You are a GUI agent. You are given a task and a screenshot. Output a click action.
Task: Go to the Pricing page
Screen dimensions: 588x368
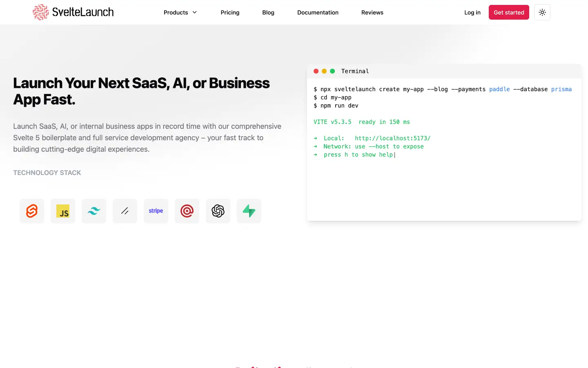pyautogui.click(x=230, y=12)
